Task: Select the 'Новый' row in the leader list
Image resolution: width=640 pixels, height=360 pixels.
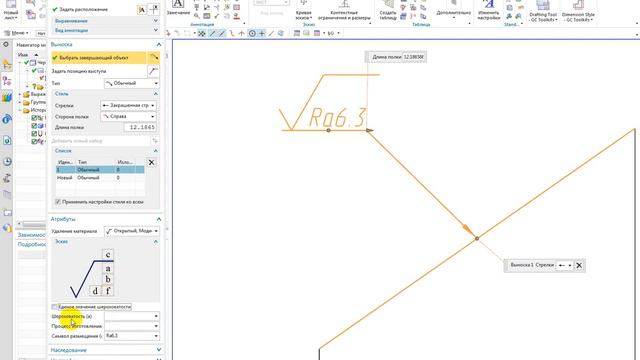Action: pyautogui.click(x=100, y=178)
